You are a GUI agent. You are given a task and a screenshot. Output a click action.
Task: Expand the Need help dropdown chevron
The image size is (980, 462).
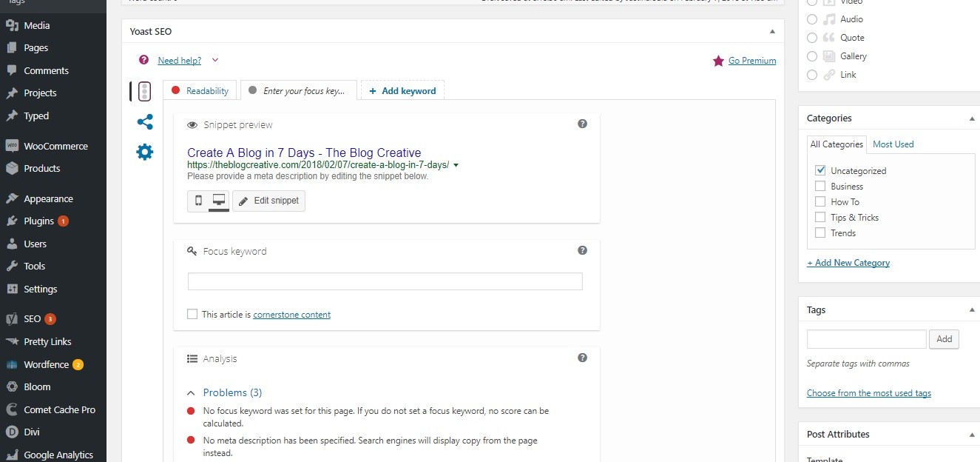tap(215, 60)
